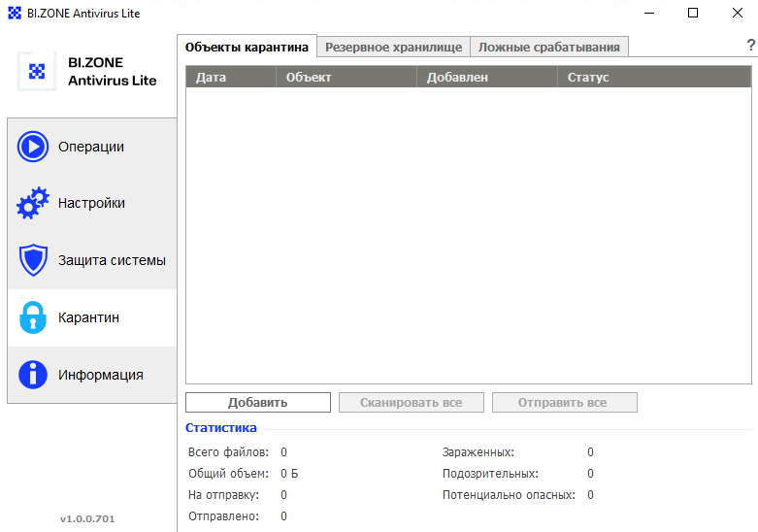The image size is (758, 532).
Task: Sort by the Дата column header
Action: [x=231, y=78]
